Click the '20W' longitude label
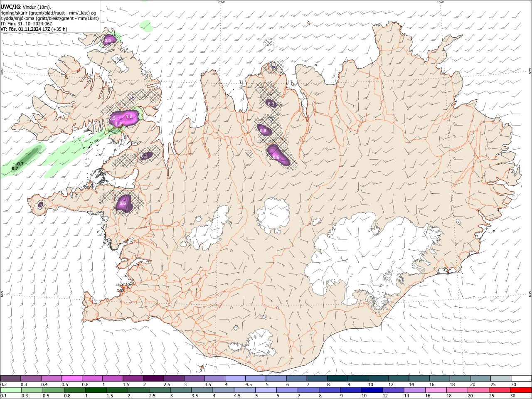The height and width of the screenshot is (399, 532). click(x=221, y=2)
